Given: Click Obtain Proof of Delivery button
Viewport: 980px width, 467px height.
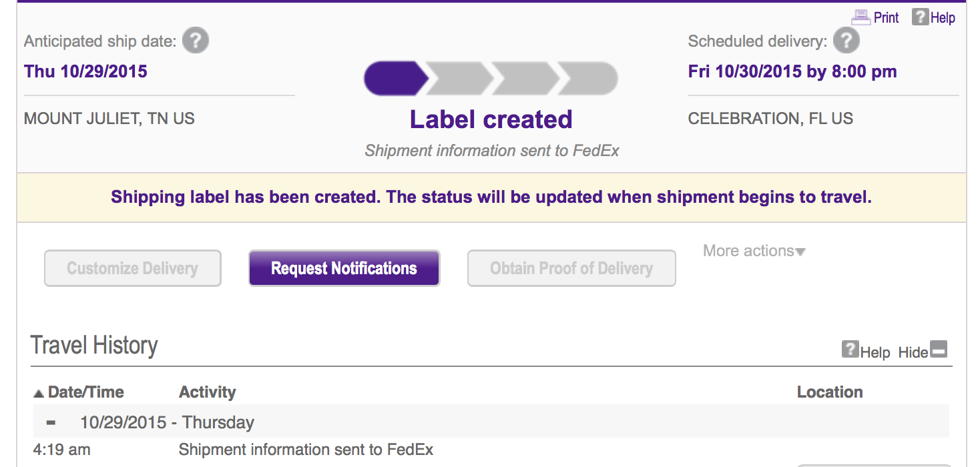Looking at the screenshot, I should pyautogui.click(x=571, y=268).
